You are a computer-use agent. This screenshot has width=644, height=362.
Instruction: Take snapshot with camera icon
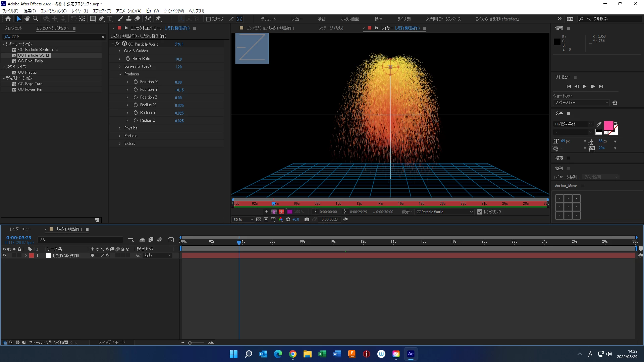coord(307,220)
